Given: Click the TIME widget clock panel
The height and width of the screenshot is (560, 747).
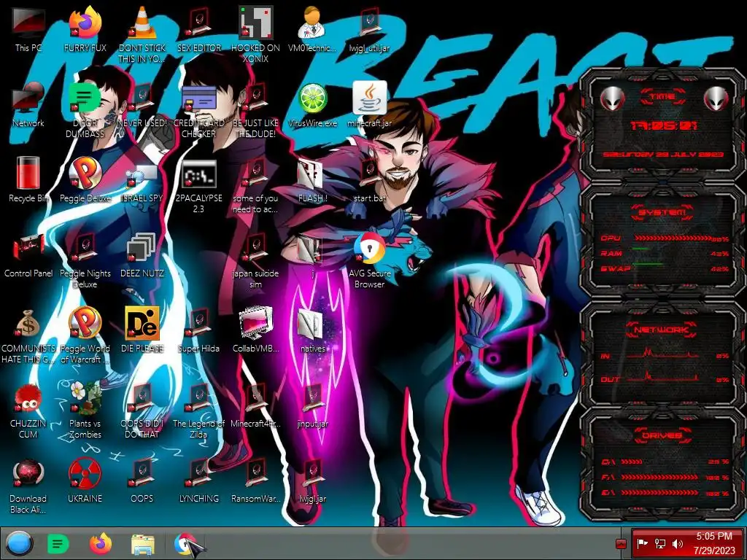Looking at the screenshot, I should tap(662, 125).
